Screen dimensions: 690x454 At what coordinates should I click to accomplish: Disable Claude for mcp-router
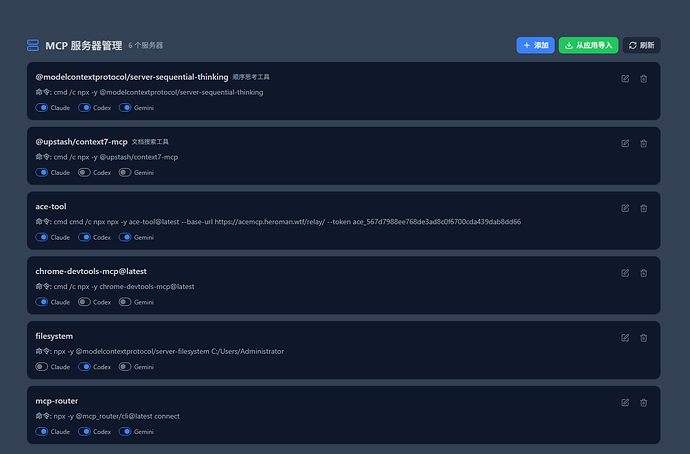point(42,432)
